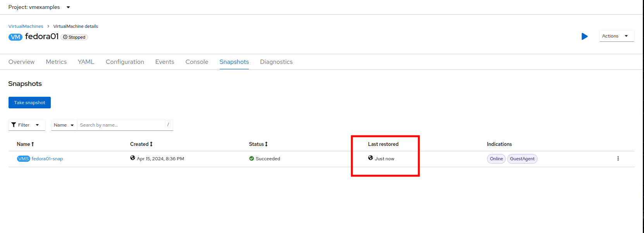644x233 pixels.
Task: Click the Succeeded status text
Action: pos(268,159)
